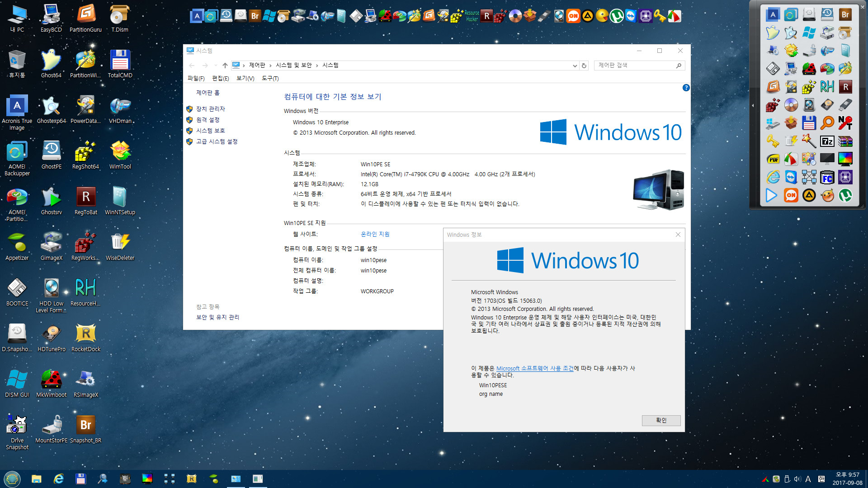Open the 도구(T) menu

270,78
